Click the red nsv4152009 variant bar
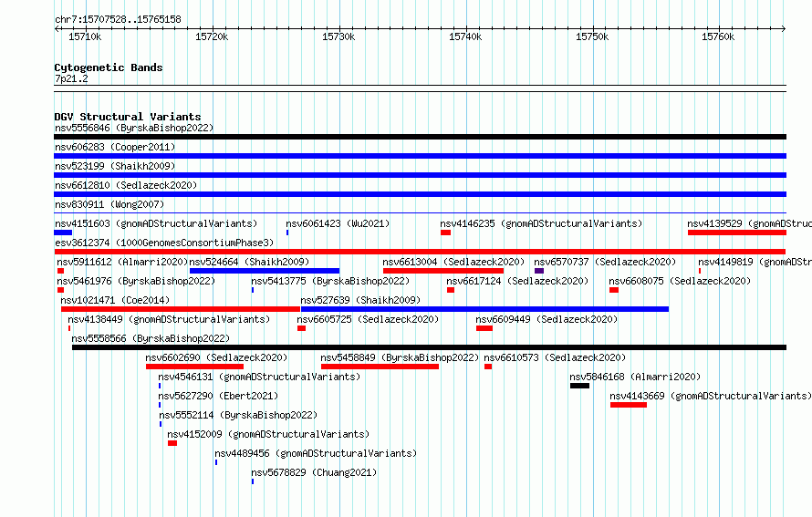This screenshot has height=517, width=812. (x=172, y=443)
